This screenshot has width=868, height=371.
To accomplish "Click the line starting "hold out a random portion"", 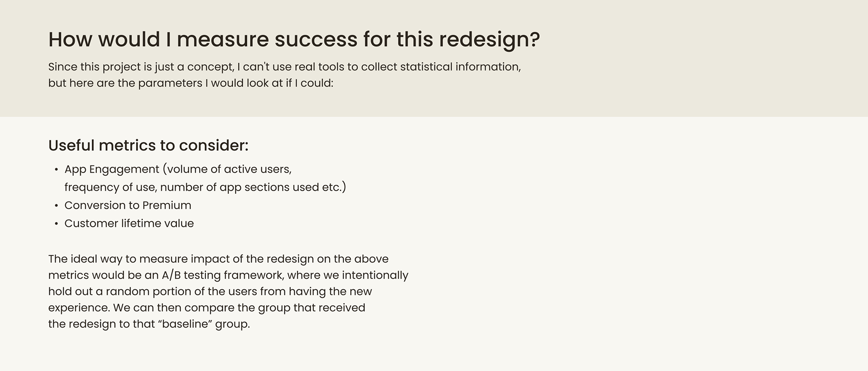I will [x=210, y=291].
